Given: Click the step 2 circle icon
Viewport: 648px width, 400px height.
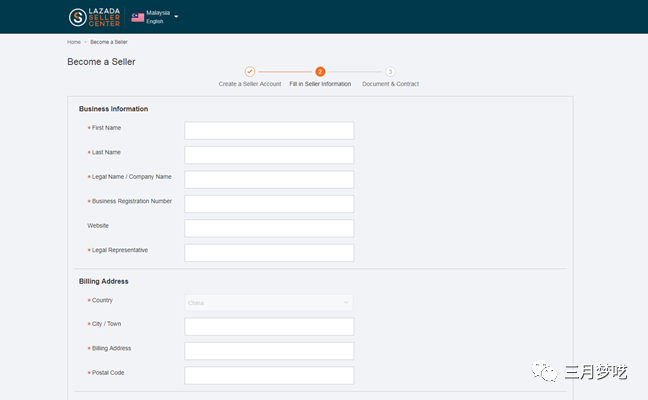Looking at the screenshot, I should click(320, 72).
